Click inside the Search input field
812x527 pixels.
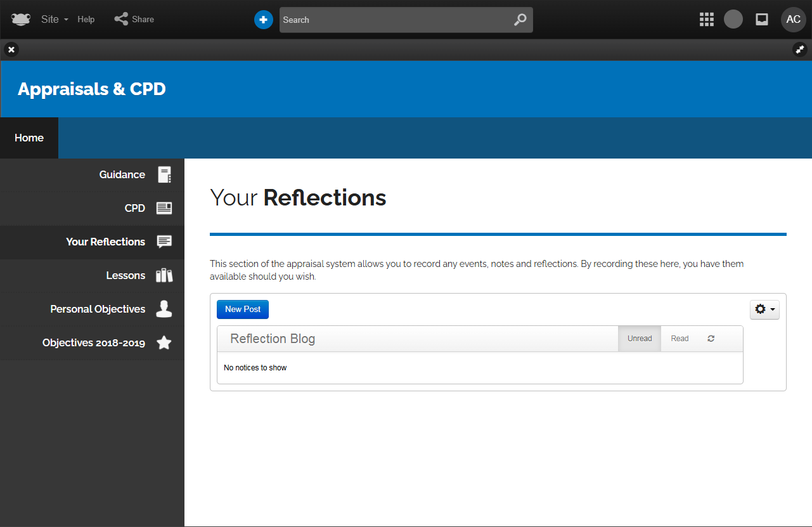click(393, 20)
